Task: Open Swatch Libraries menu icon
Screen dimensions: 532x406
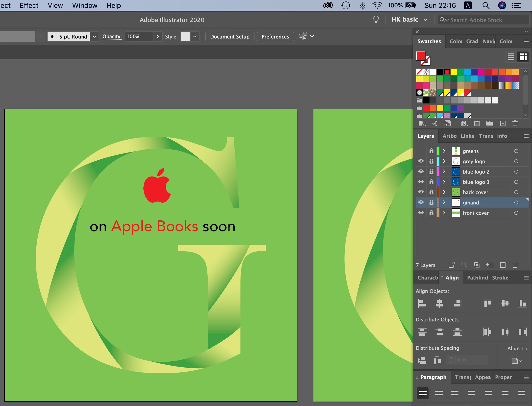Action: (x=422, y=123)
